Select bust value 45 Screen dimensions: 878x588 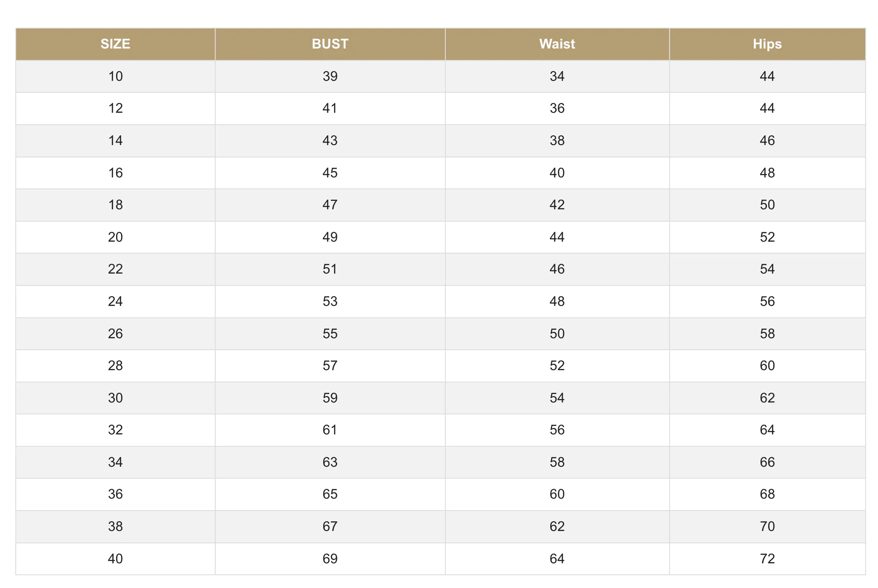click(x=330, y=173)
